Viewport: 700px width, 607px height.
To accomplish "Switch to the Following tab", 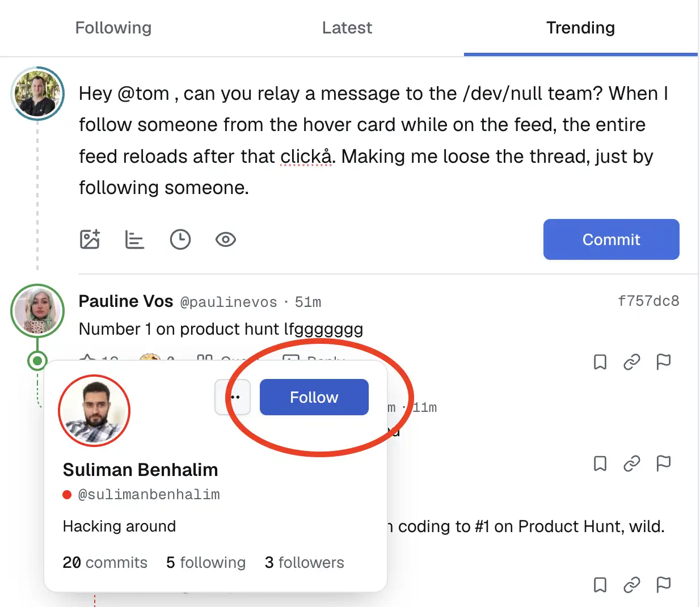I will 113,28.
